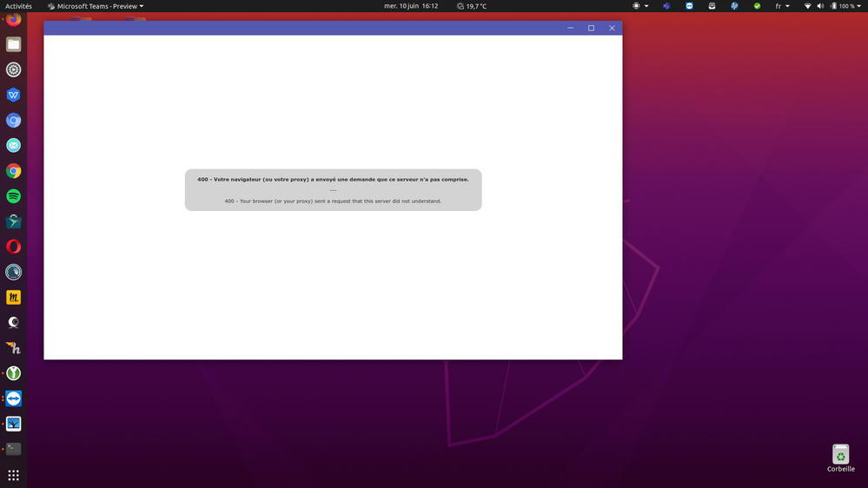Launch the Settings gear app in the dock

(x=13, y=69)
